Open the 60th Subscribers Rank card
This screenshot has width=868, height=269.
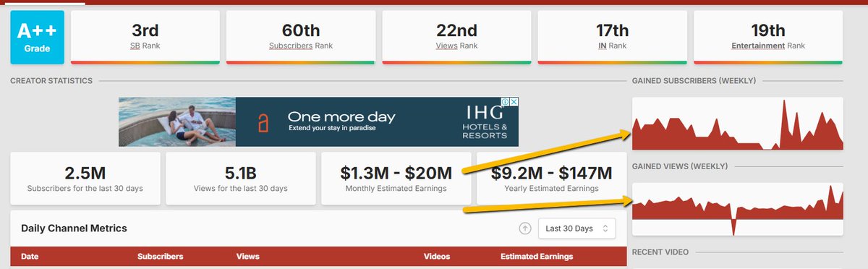tap(300, 37)
